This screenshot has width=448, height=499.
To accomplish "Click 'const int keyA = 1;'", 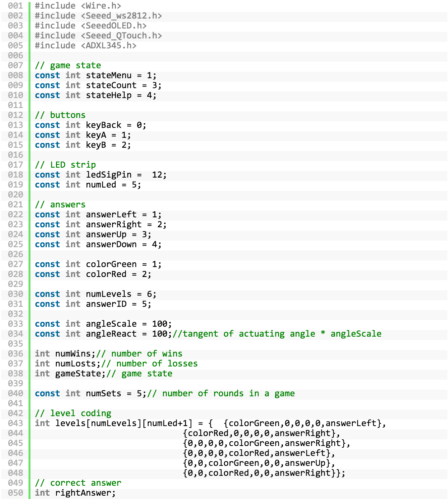I will click(x=83, y=135).
